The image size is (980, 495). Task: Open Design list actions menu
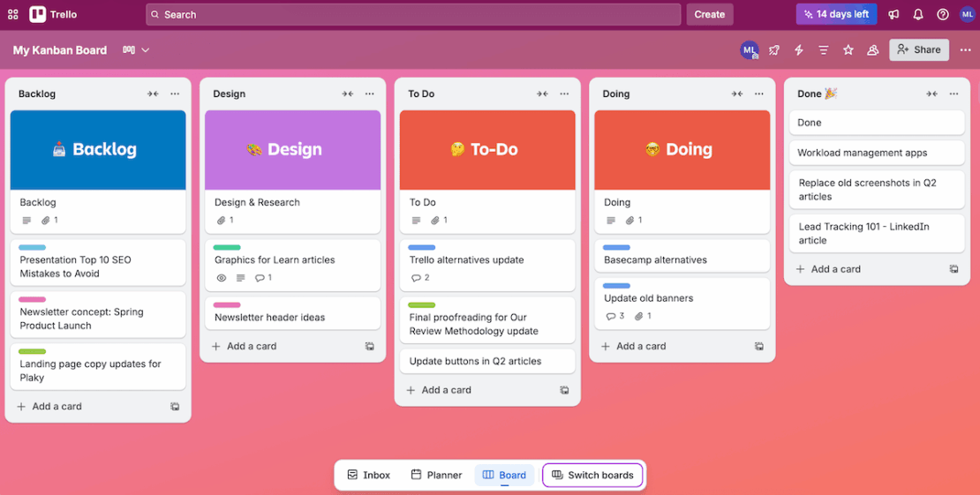coord(370,94)
